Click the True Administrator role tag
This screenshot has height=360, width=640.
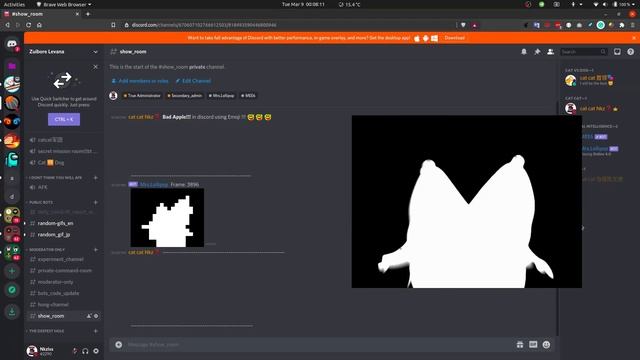click(142, 96)
